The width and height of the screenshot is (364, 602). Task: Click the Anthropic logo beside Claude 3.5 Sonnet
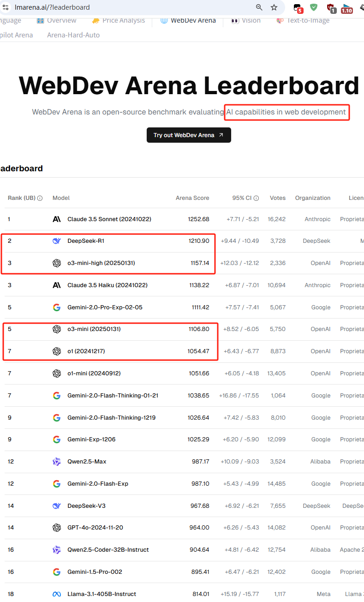[x=57, y=219]
